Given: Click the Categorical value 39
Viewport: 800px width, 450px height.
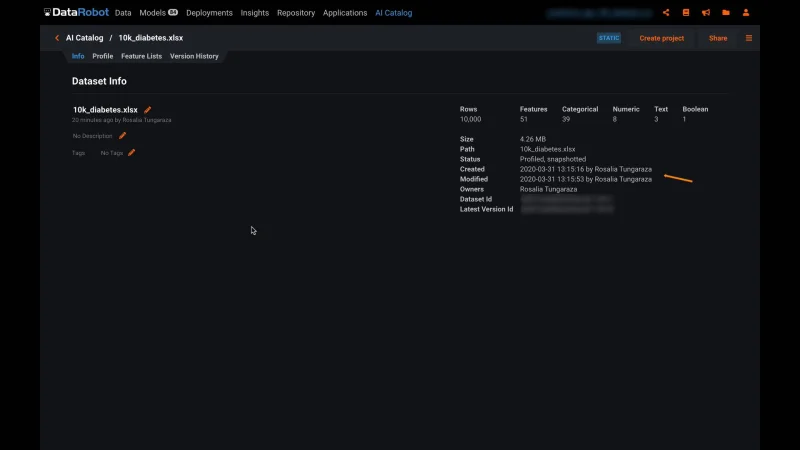Looking at the screenshot, I should (566, 119).
